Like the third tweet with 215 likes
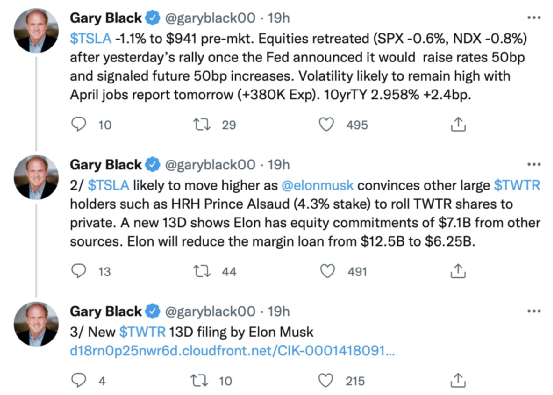This screenshot has height=395, width=553. [x=326, y=381]
